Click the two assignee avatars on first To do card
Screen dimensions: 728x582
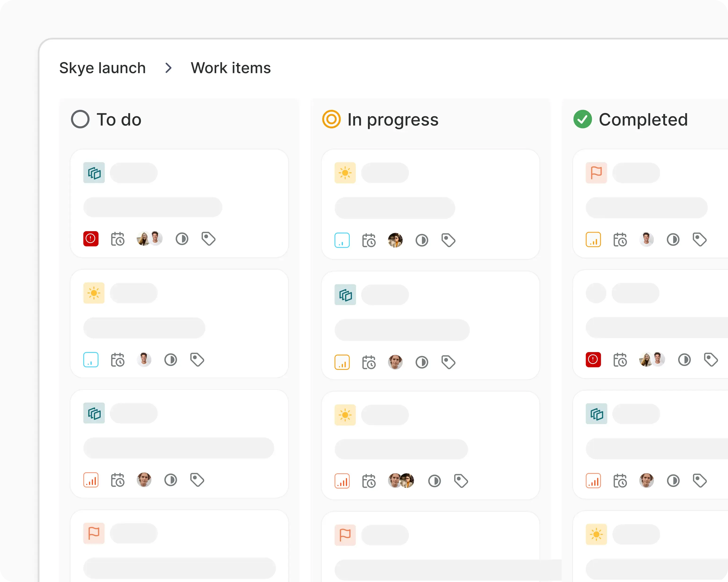tap(149, 239)
